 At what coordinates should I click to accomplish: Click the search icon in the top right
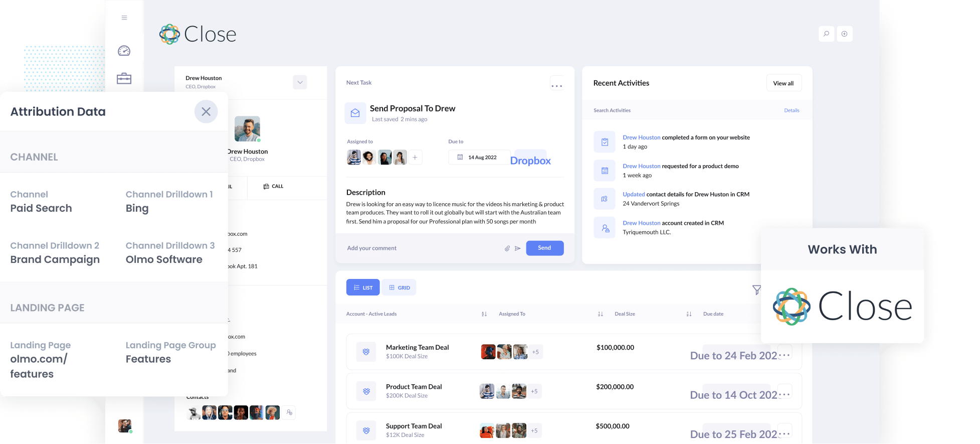point(826,34)
